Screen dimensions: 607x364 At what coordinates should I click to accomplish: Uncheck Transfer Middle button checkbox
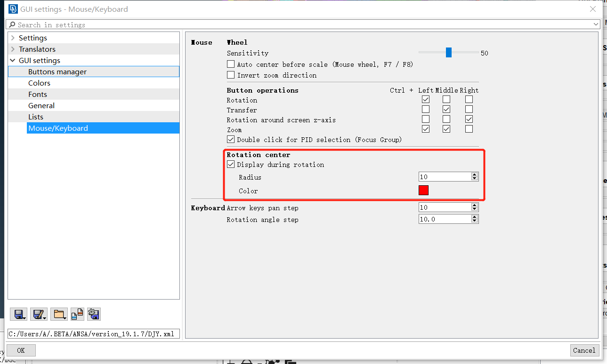tap(446, 110)
